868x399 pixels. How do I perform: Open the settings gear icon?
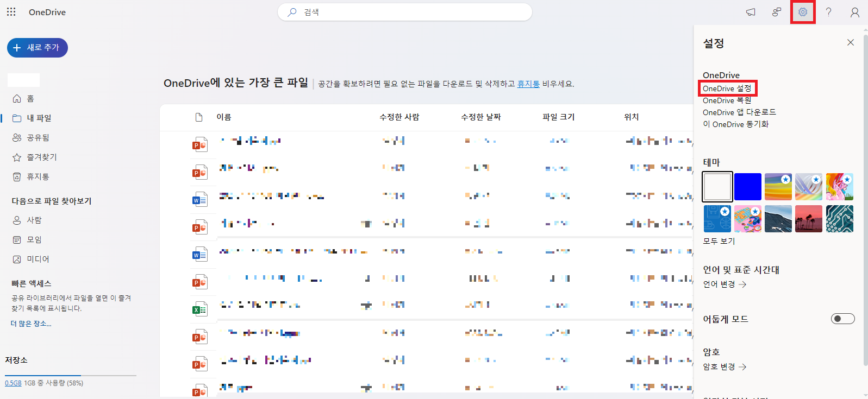point(803,12)
